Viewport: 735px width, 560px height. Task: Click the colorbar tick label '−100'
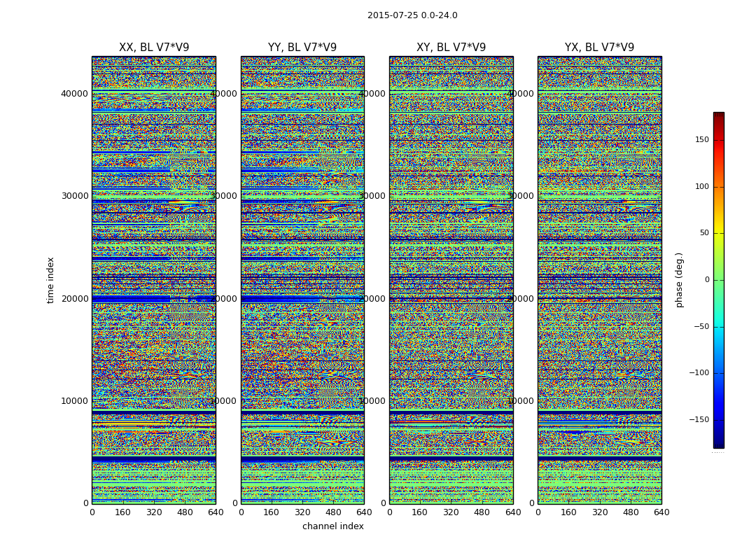click(699, 373)
